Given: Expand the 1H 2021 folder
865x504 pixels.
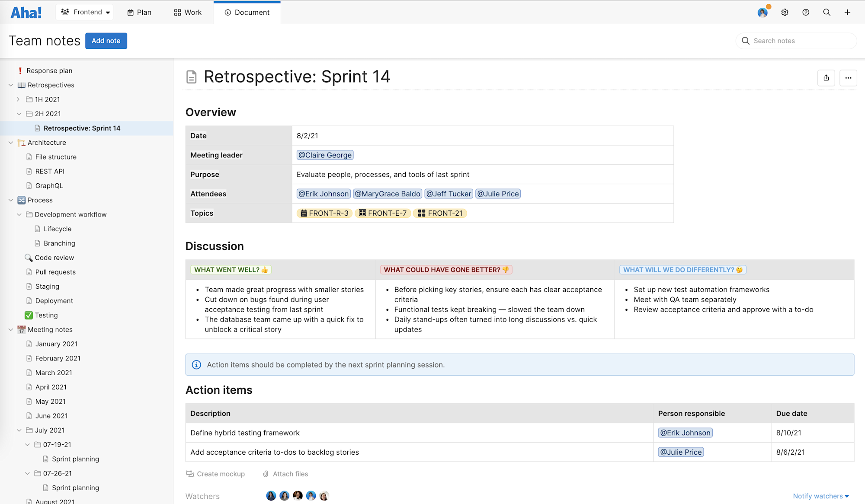Looking at the screenshot, I should tap(18, 99).
